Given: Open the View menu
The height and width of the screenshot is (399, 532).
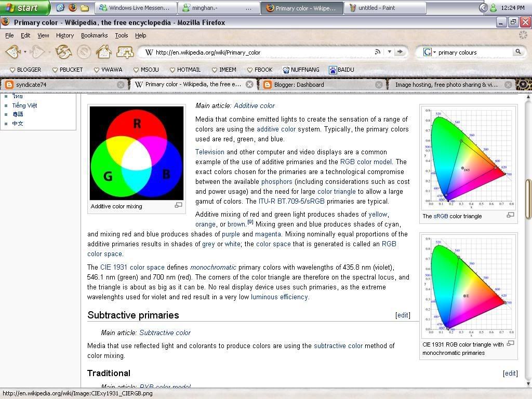Looking at the screenshot, I should pos(43,35).
